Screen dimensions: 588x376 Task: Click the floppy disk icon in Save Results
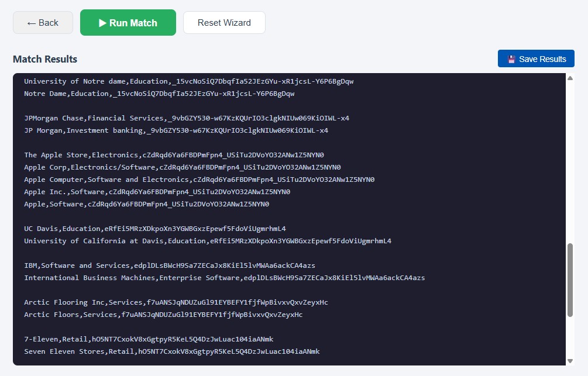[511, 59]
